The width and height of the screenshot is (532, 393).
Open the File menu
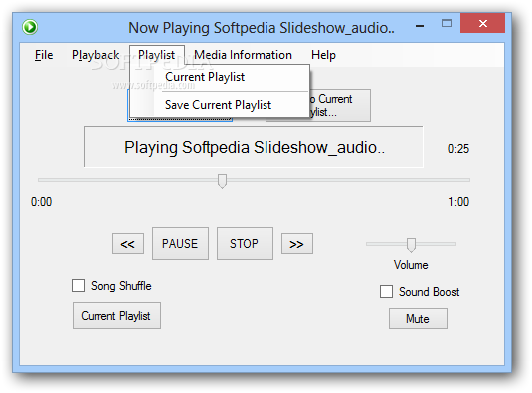point(44,55)
